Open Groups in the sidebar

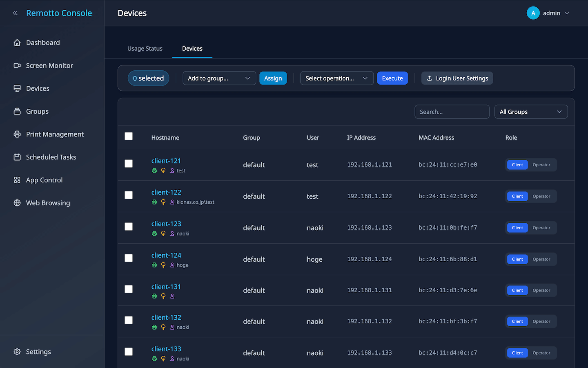[x=37, y=111]
